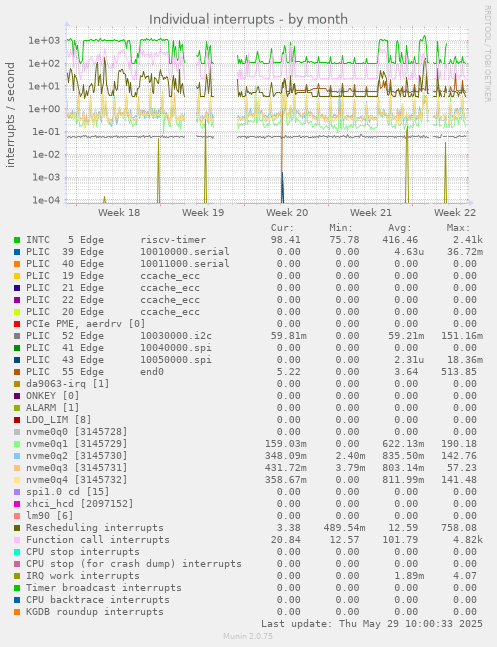Click the KGDB roundup interrupts legend entry

coord(89,612)
